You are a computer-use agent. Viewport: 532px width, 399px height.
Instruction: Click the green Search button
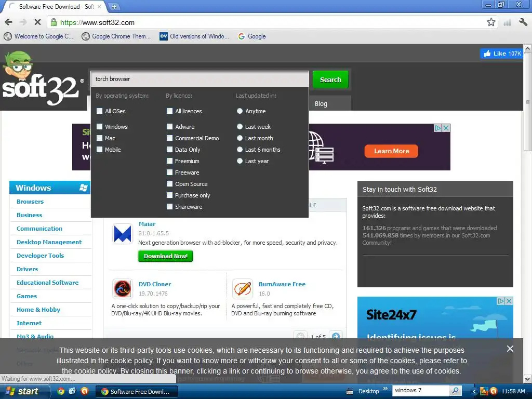(330, 79)
